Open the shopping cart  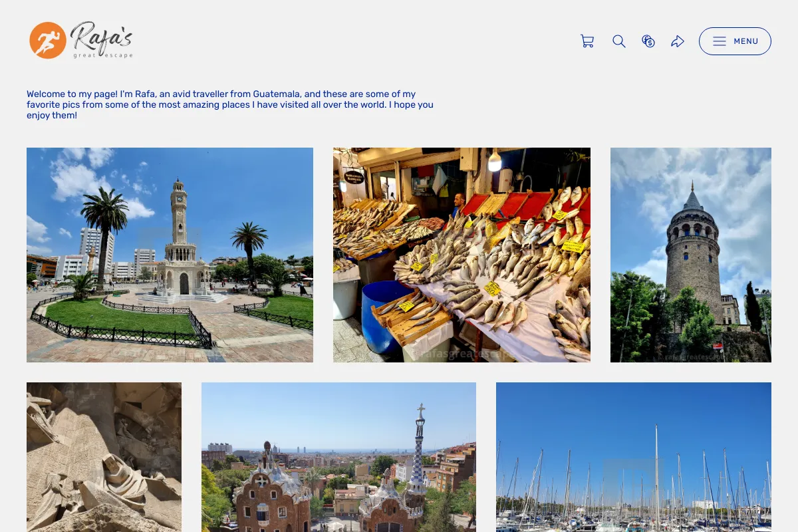pyautogui.click(x=587, y=41)
